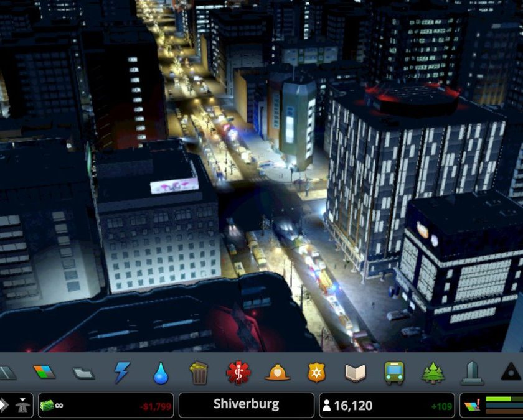Open the Garbage trash can menu

pyautogui.click(x=199, y=373)
